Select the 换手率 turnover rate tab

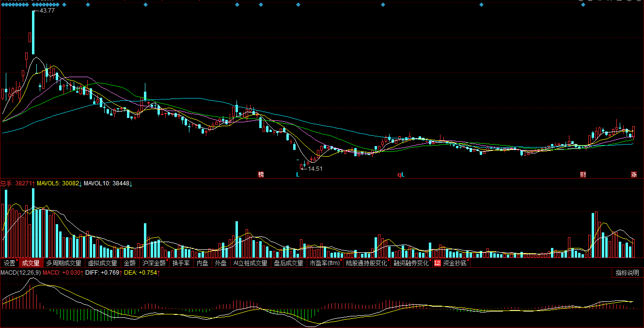[x=181, y=263]
